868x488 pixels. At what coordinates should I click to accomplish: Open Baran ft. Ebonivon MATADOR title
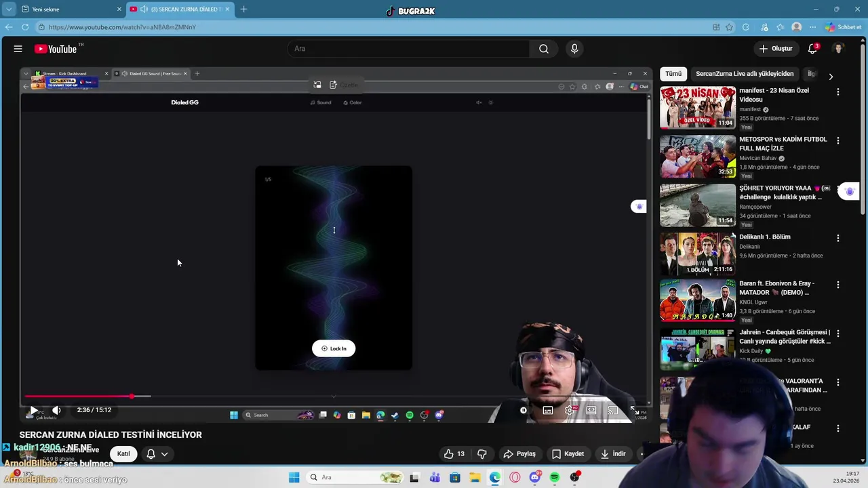(777, 288)
